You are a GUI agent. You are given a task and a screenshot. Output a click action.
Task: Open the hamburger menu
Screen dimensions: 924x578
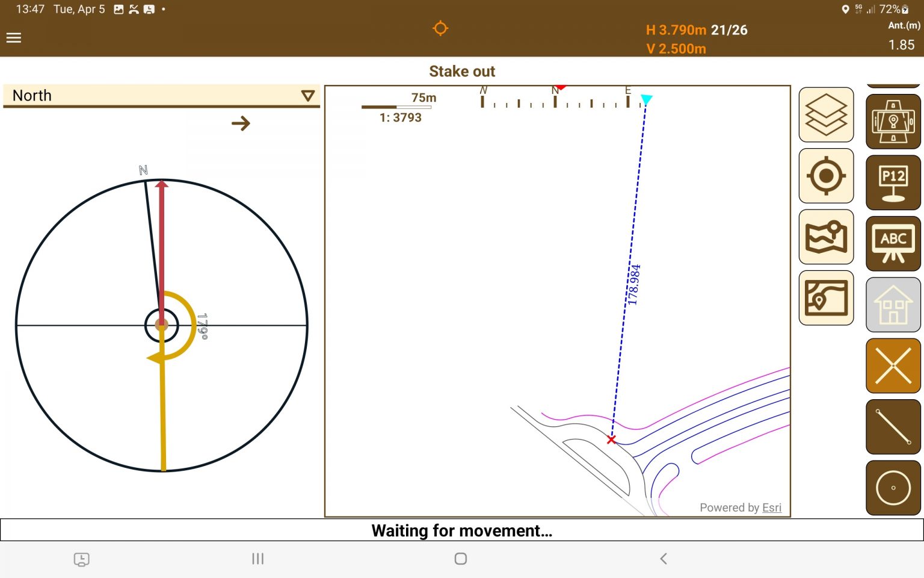[14, 38]
